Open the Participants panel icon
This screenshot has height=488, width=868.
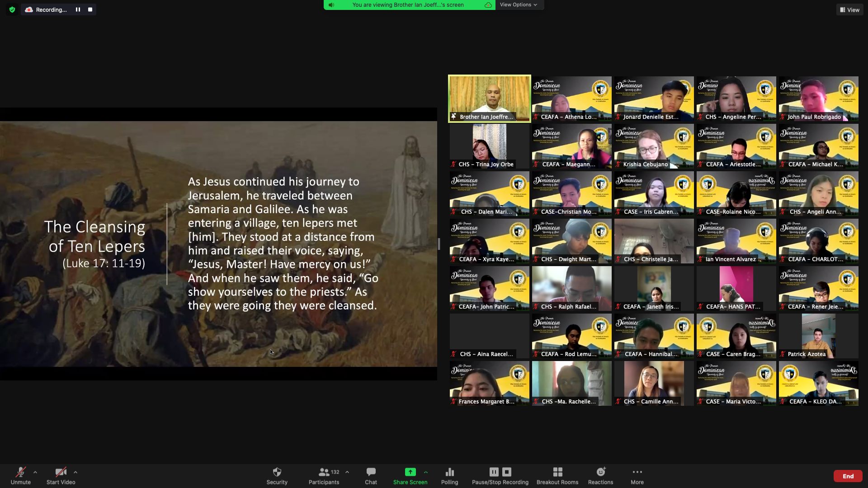click(x=324, y=472)
